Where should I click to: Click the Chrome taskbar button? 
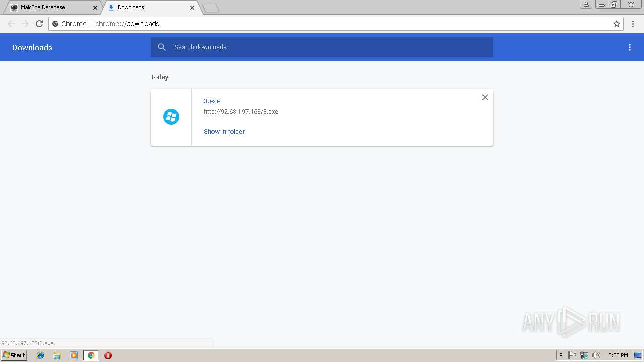(91, 355)
